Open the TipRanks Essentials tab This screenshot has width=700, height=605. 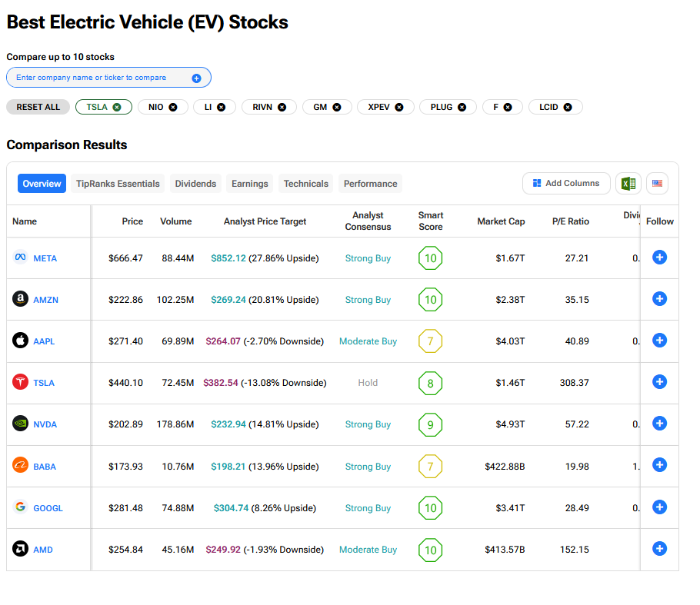coord(118,184)
